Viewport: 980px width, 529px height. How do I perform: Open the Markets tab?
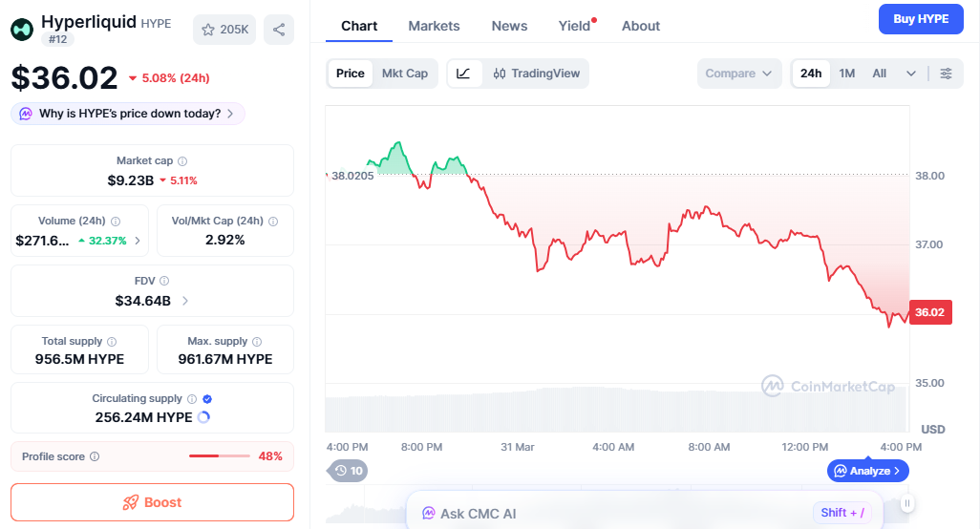434,26
